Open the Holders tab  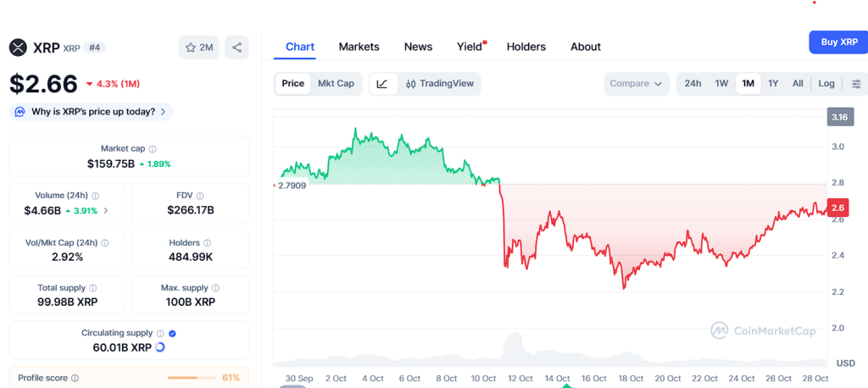point(526,47)
